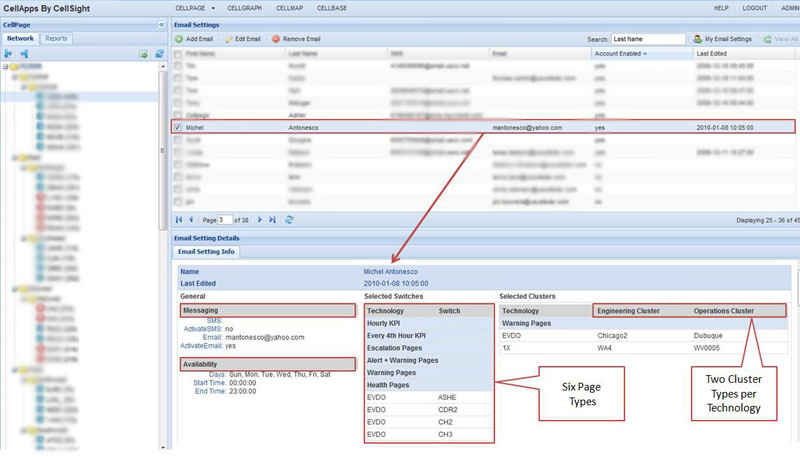Switch to the Reports tab
This screenshot has width=800, height=457.
click(x=56, y=38)
